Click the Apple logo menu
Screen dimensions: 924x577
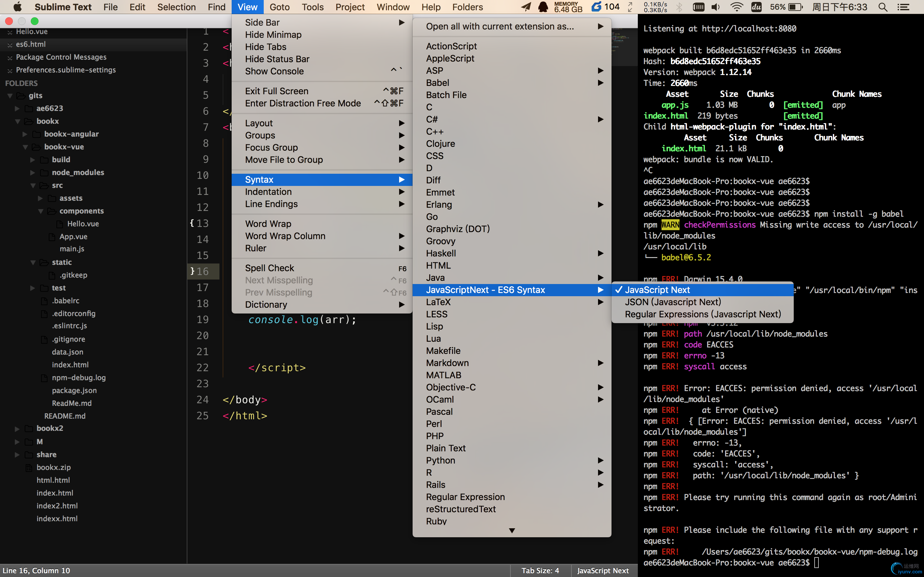[17, 7]
